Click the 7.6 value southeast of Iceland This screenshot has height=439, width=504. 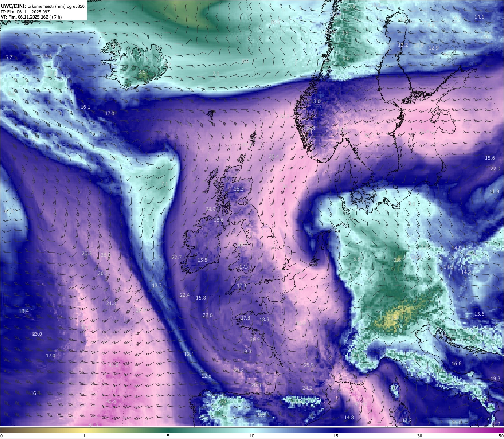point(216,73)
